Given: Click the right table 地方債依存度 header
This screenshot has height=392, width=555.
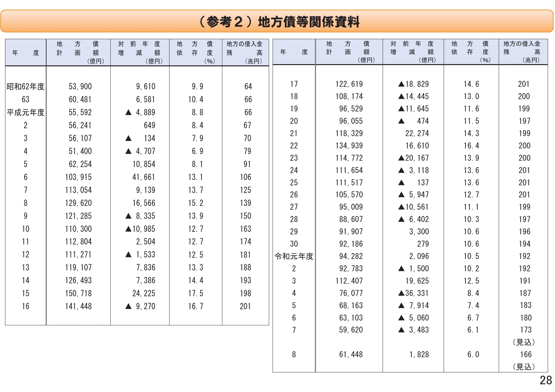Looking at the screenshot, I should tap(472, 51).
